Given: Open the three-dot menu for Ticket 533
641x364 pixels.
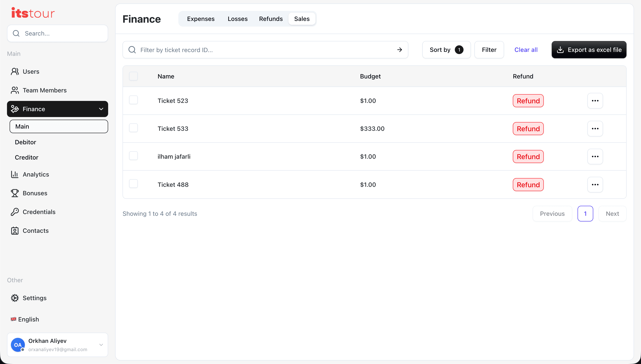Looking at the screenshot, I should pyautogui.click(x=595, y=129).
